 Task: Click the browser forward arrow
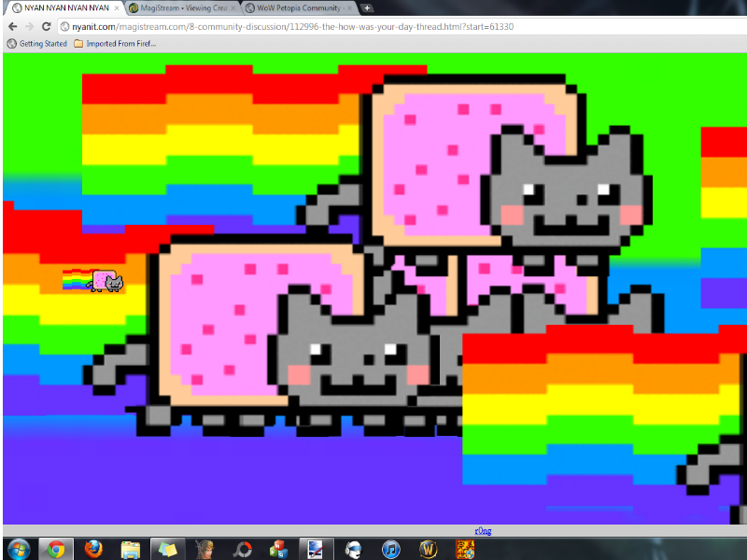point(29,27)
